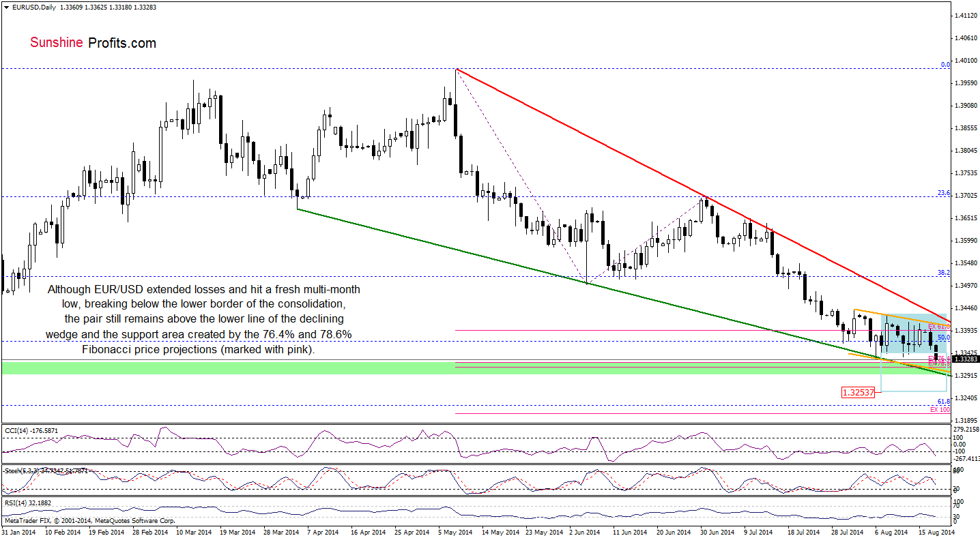Click the pink EX 100 projection label
This screenshot has width=980, height=538.
[x=940, y=410]
